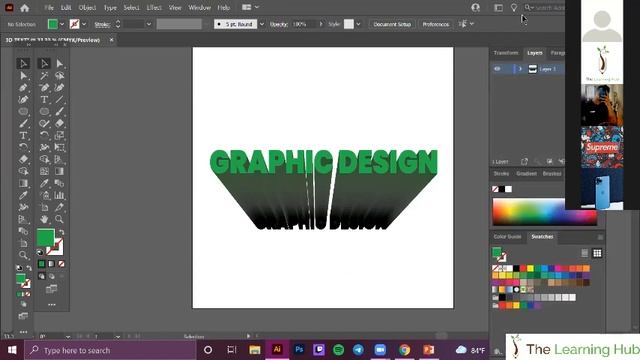Select the Lasso tool
Viewport: 640px width, 360px height.
click(60, 76)
